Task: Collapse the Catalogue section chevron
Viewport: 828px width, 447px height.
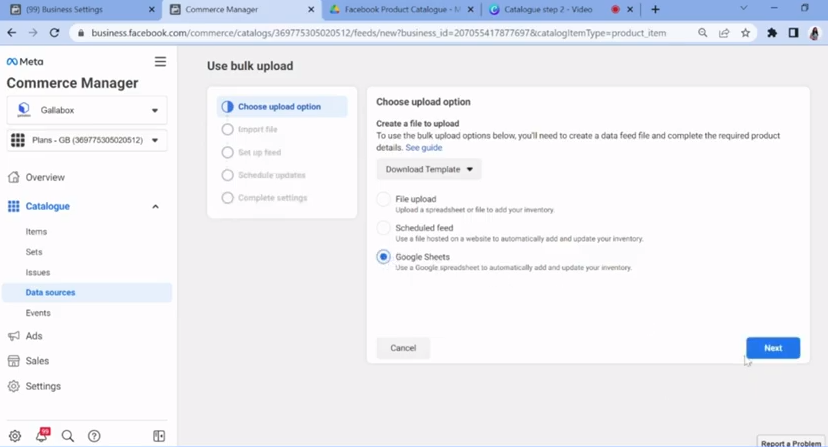Action: [155, 207]
